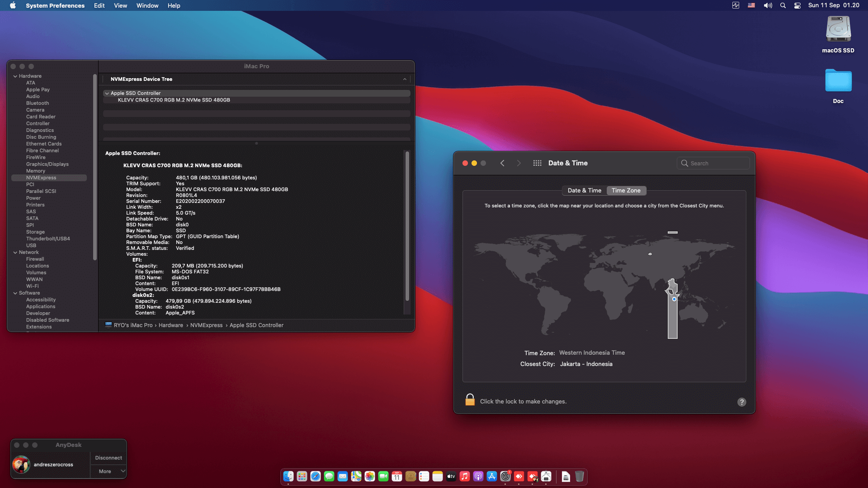Click the details pane vertical scrollbar

pos(407,226)
